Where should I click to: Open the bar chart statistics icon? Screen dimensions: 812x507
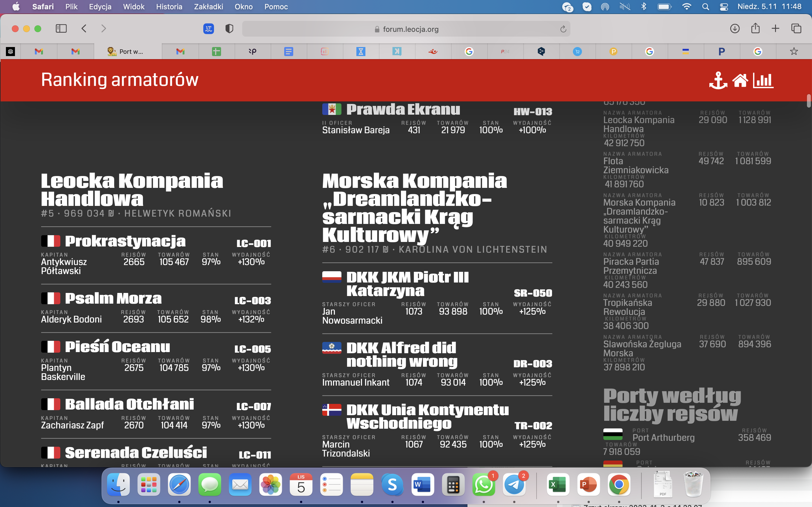tap(763, 81)
